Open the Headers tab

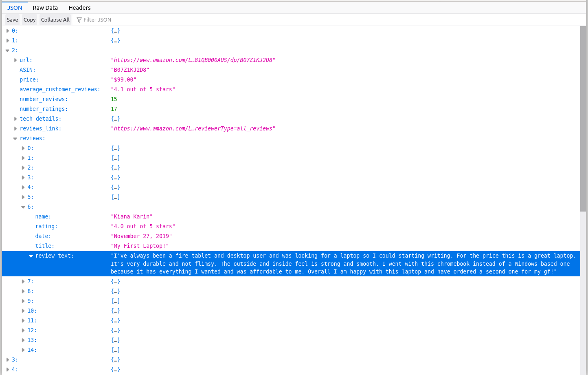tap(79, 8)
